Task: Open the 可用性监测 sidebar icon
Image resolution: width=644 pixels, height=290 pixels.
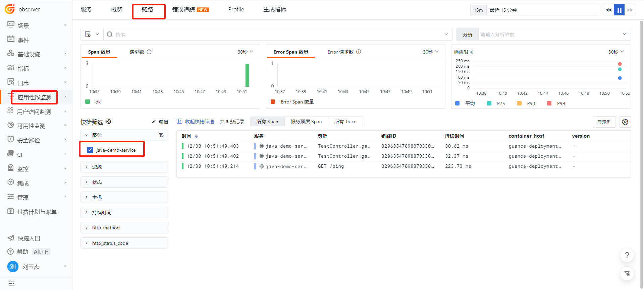Action: tap(11, 125)
